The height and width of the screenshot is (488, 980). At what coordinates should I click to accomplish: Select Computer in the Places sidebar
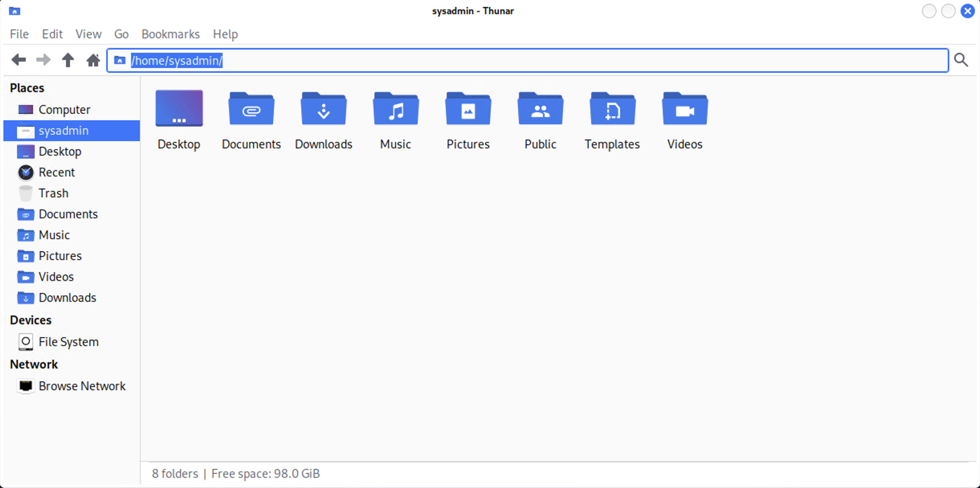[64, 110]
